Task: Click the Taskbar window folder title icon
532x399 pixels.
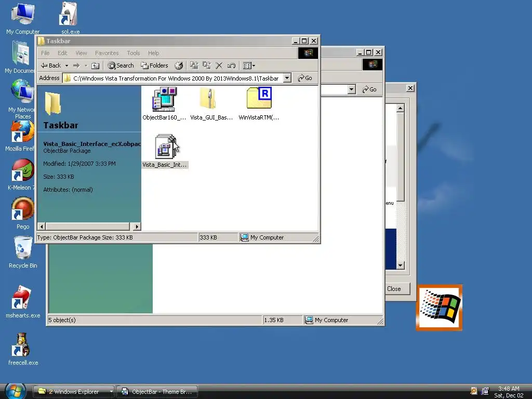Action: [x=42, y=41]
